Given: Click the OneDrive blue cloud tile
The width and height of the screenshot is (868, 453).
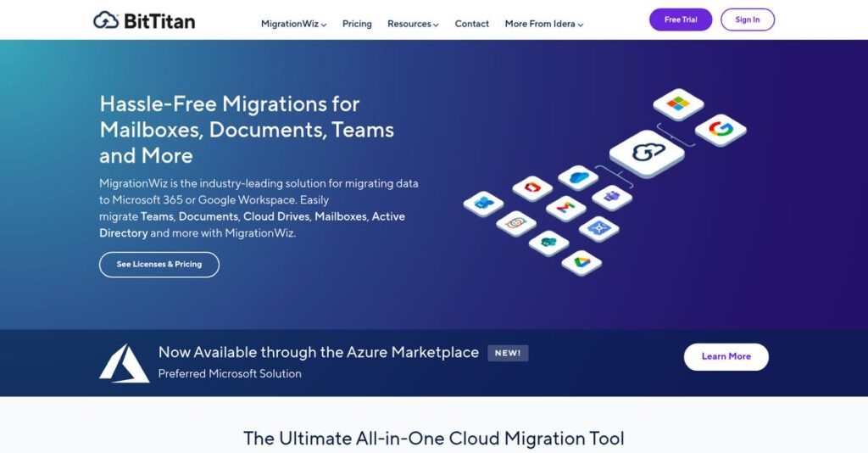Looking at the screenshot, I should click(578, 178).
